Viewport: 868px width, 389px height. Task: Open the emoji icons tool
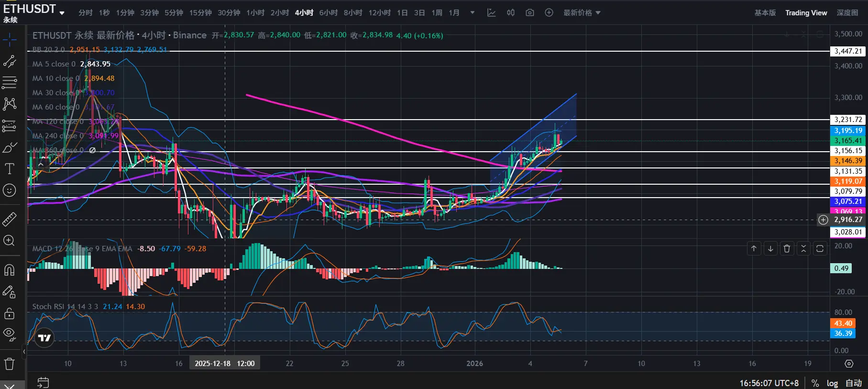(10, 190)
